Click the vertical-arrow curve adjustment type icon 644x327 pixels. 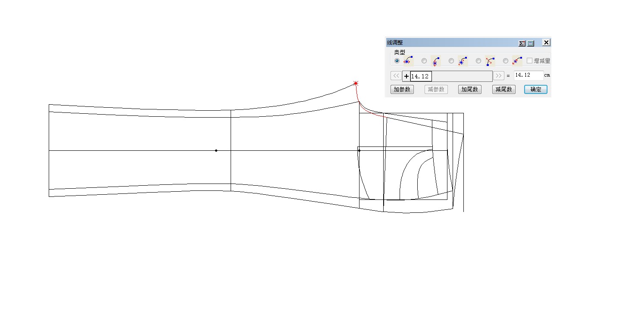(x=435, y=61)
